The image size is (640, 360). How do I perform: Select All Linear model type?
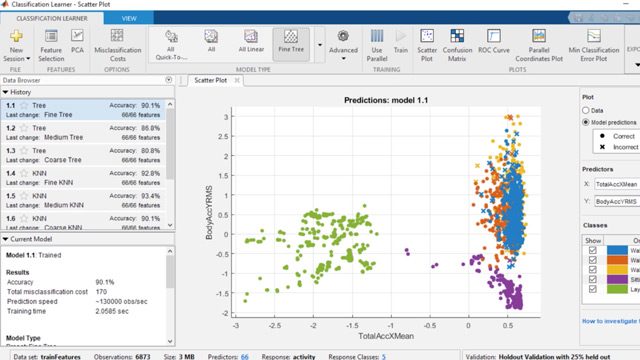pos(251,41)
